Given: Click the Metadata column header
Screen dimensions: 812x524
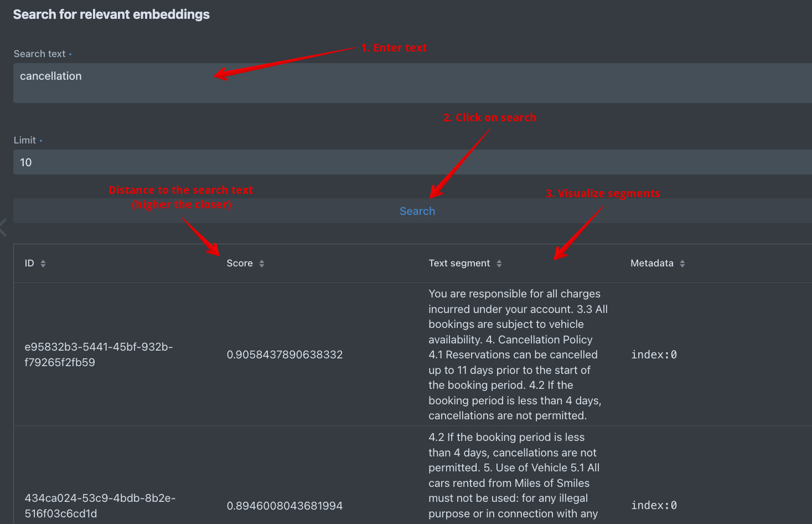Looking at the screenshot, I should click(x=652, y=263).
